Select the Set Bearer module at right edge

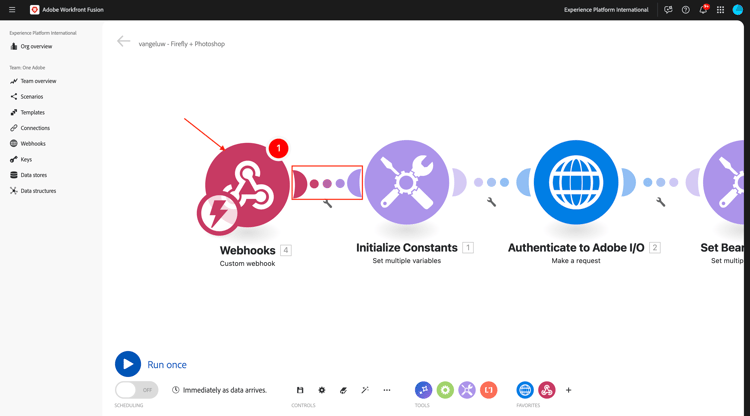click(x=724, y=182)
